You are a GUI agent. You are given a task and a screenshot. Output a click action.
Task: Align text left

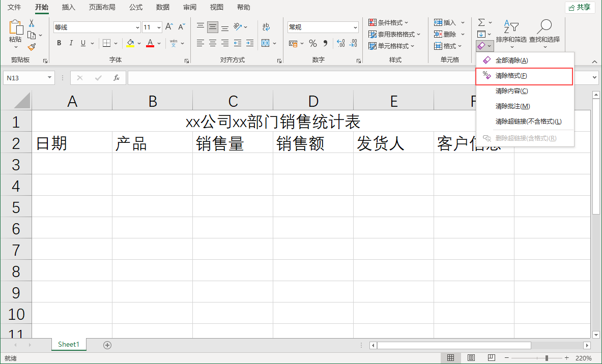pyautogui.click(x=200, y=43)
